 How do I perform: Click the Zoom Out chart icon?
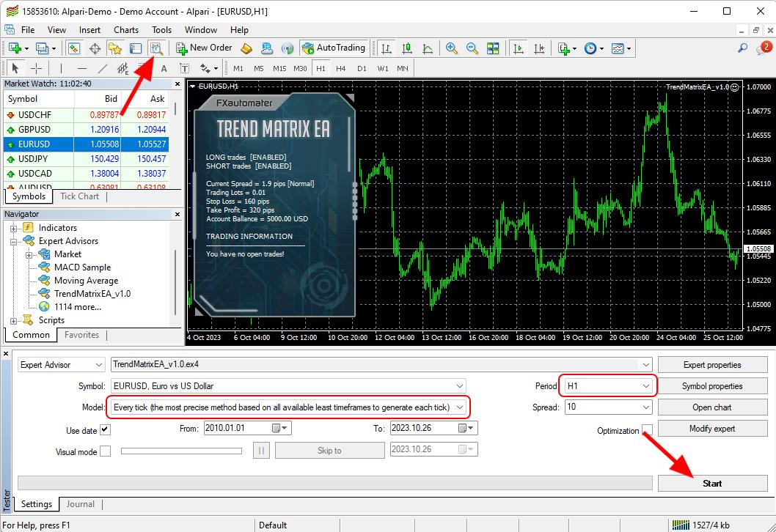coord(472,48)
